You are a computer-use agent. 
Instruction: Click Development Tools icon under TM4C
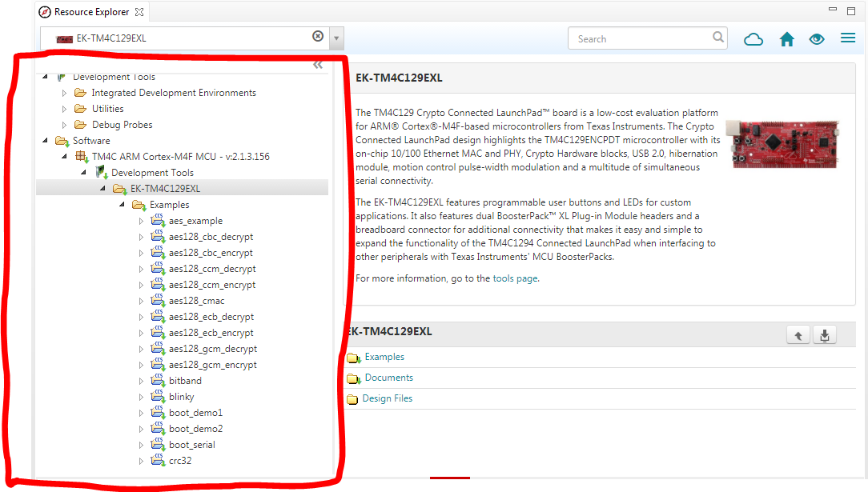click(102, 173)
